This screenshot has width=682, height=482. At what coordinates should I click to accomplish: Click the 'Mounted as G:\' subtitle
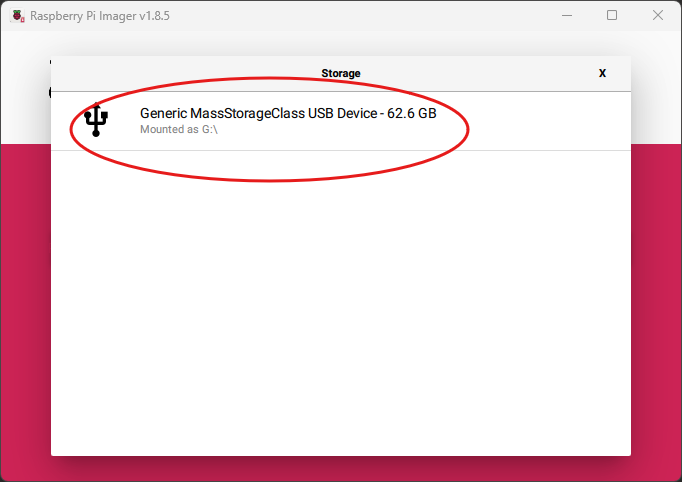tap(178, 130)
